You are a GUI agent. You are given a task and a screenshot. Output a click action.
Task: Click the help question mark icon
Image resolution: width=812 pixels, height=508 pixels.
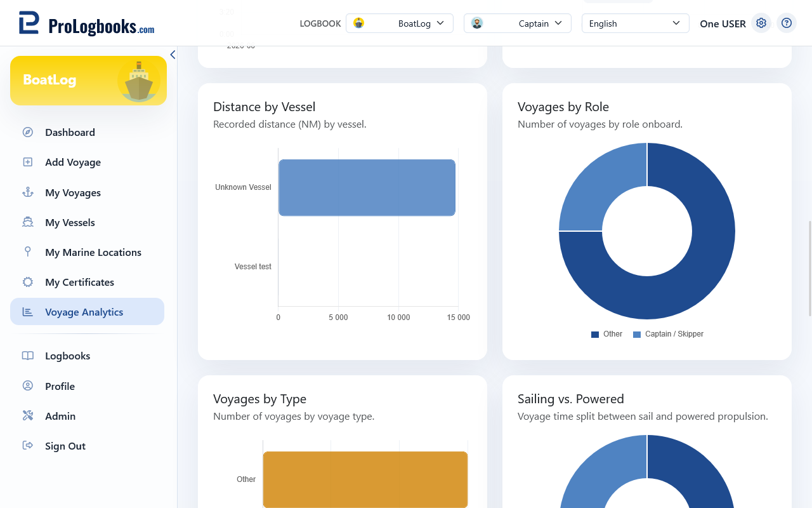point(787,23)
